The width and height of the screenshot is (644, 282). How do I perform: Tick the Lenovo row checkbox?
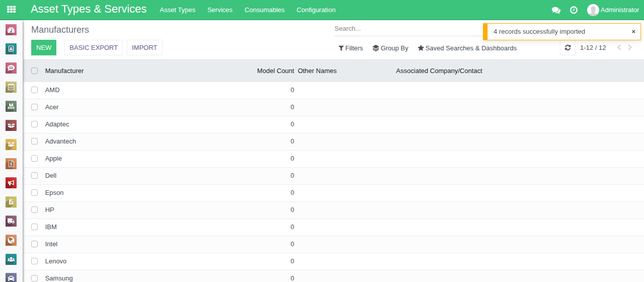(34, 261)
